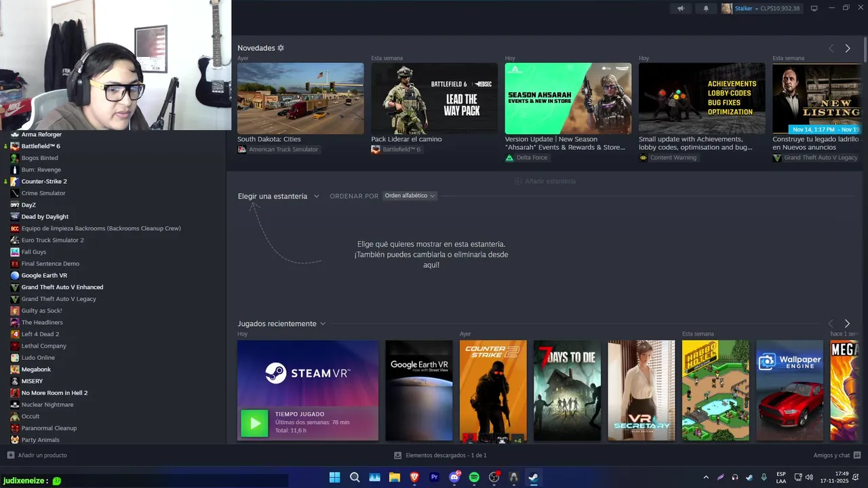Open the Amigos y chat icon

pos(857,455)
